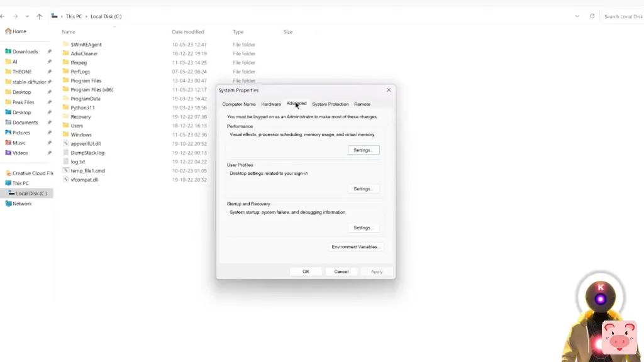Confirm System Properties with OK

coord(306,271)
